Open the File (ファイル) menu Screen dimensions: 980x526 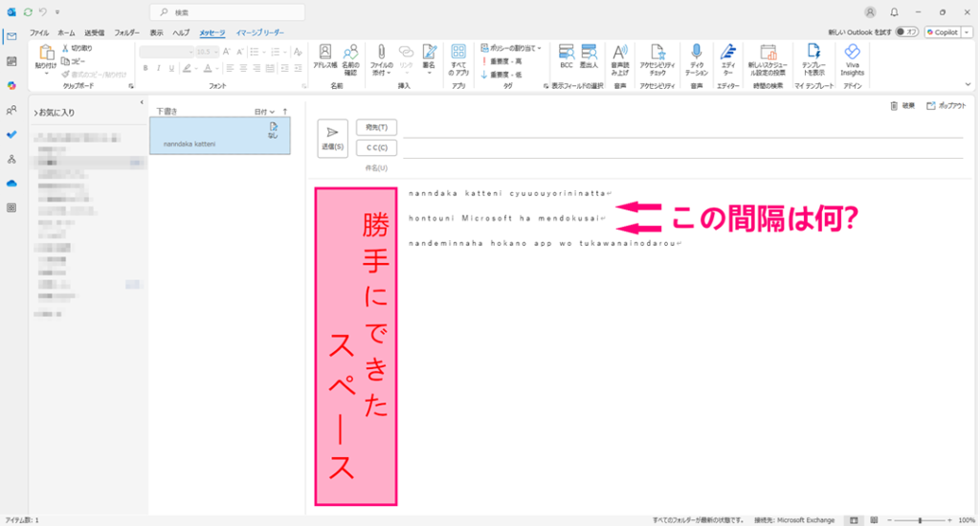(39, 33)
